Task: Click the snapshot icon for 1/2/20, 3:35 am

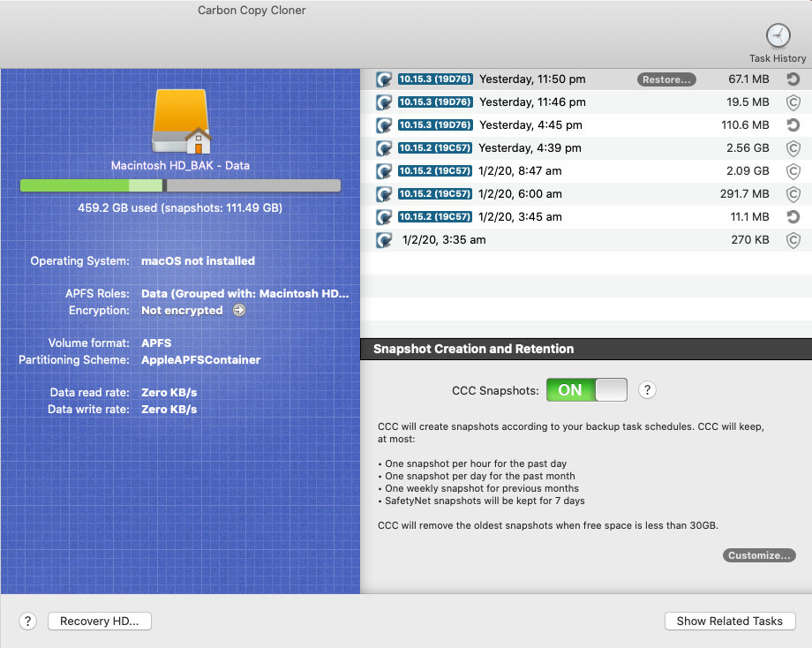Action: tap(384, 240)
